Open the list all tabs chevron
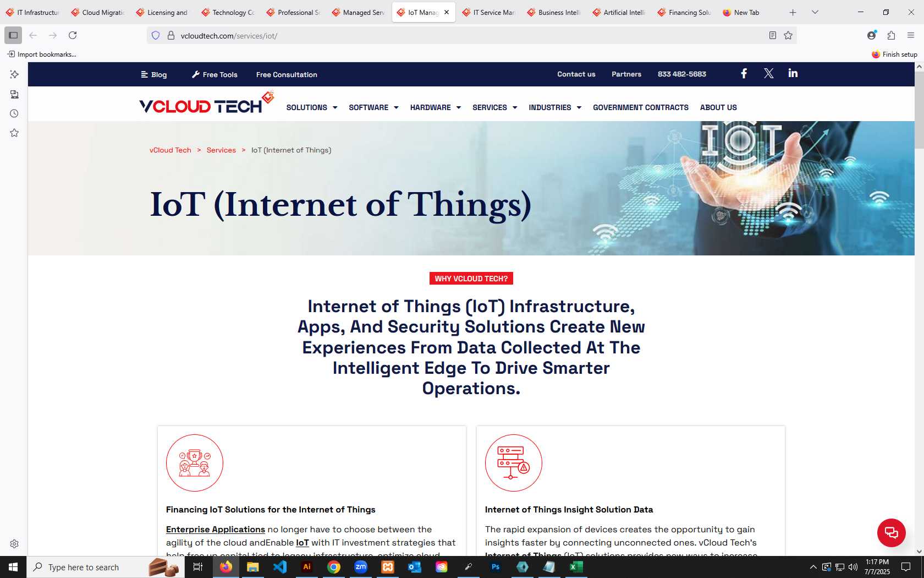 pyautogui.click(x=815, y=12)
